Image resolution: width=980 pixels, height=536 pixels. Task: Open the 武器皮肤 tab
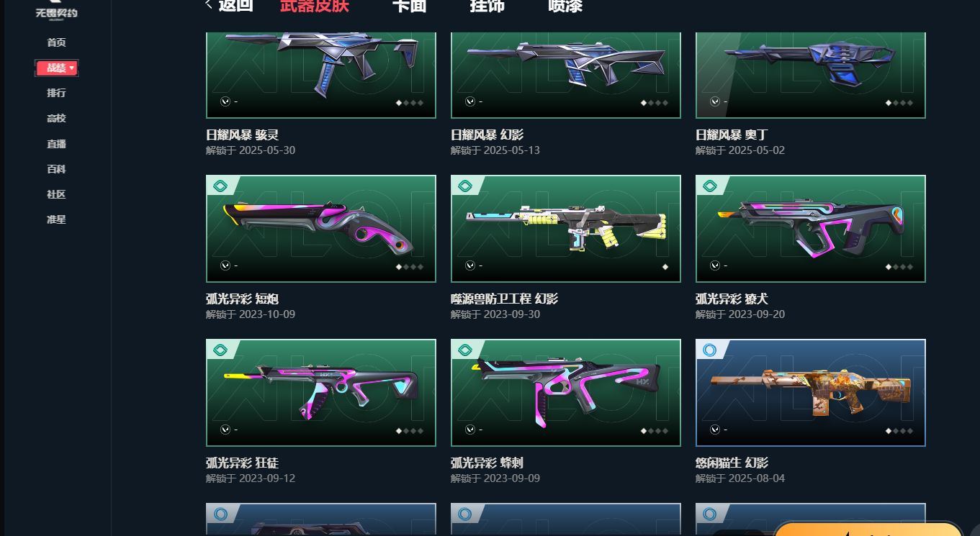click(x=315, y=6)
